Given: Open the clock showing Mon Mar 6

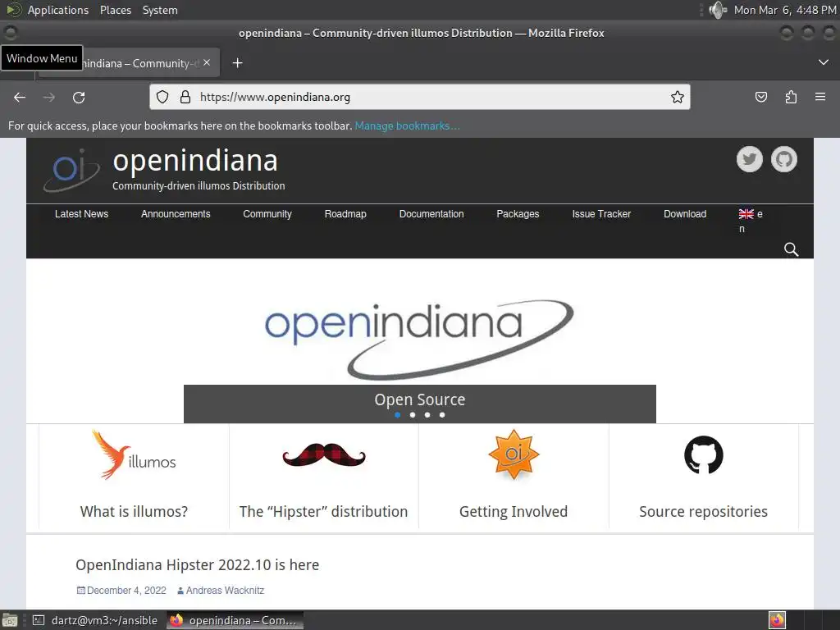Looking at the screenshot, I should (x=785, y=10).
